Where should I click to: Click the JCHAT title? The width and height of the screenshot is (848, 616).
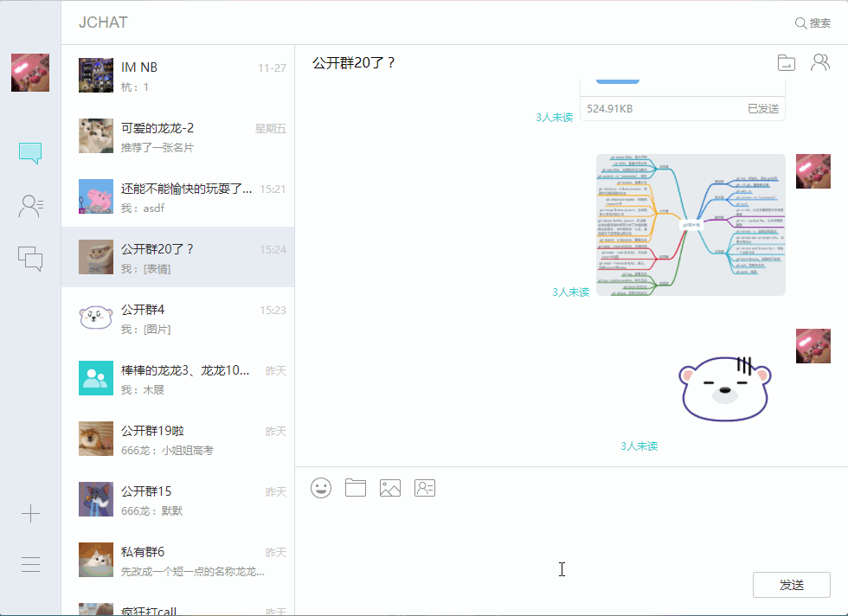[103, 22]
